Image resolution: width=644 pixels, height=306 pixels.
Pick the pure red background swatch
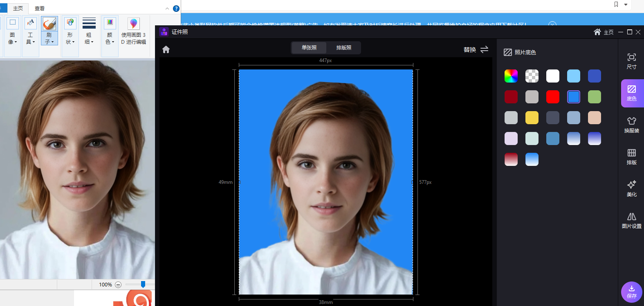click(552, 97)
